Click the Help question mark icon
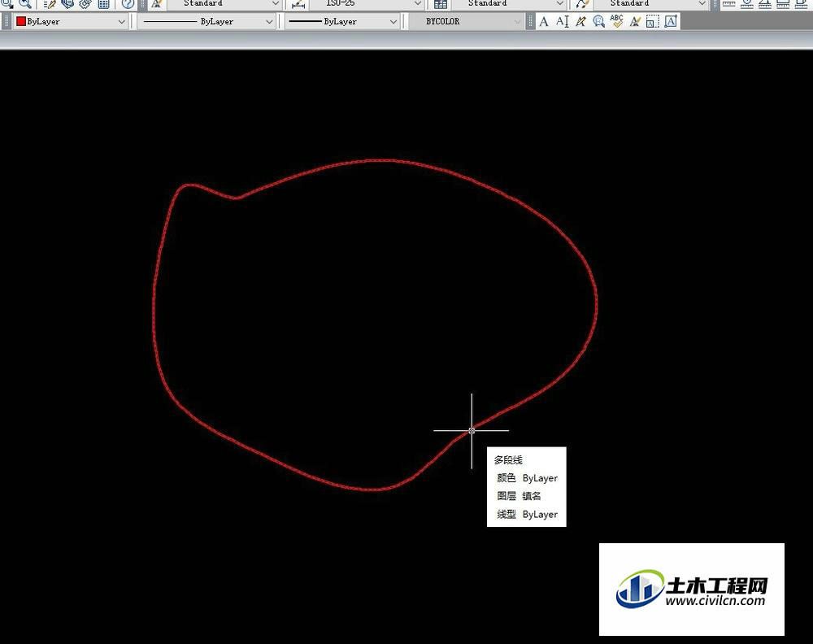 [x=128, y=3]
